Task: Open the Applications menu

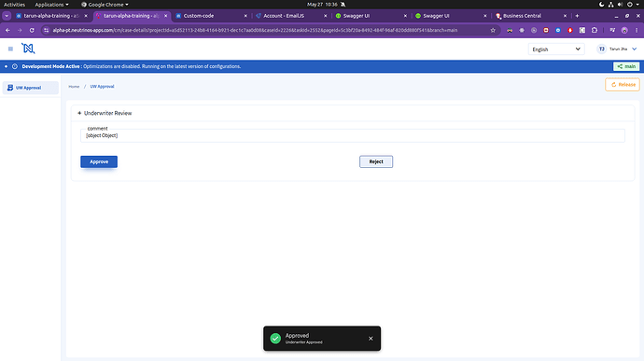Action: point(51,5)
